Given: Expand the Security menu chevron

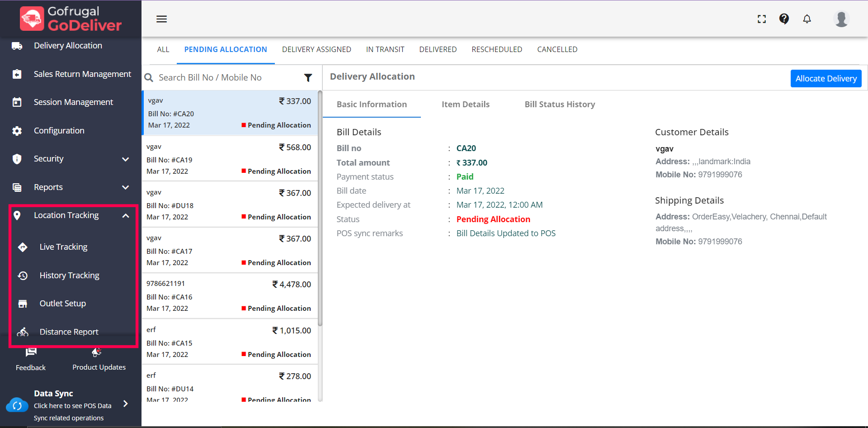Looking at the screenshot, I should 126,159.
